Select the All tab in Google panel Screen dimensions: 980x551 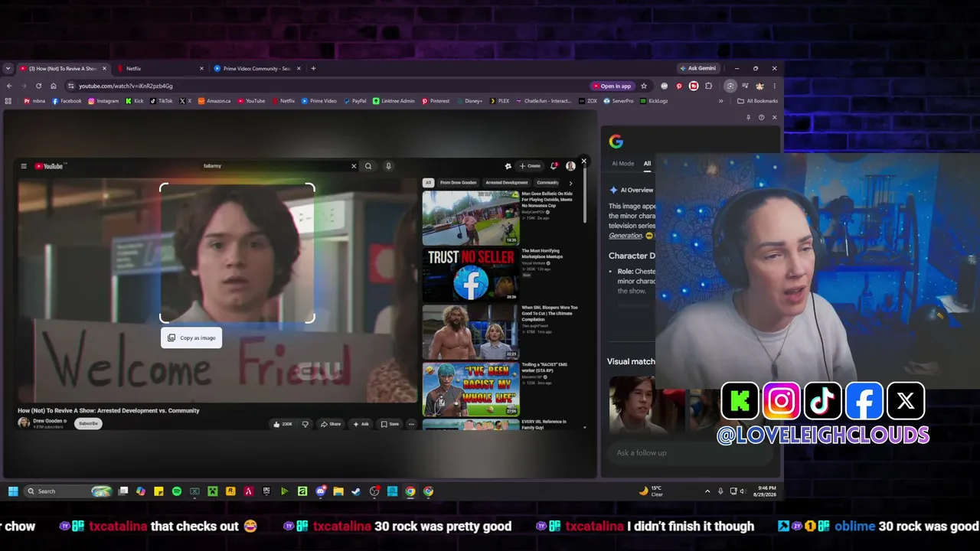(x=647, y=164)
